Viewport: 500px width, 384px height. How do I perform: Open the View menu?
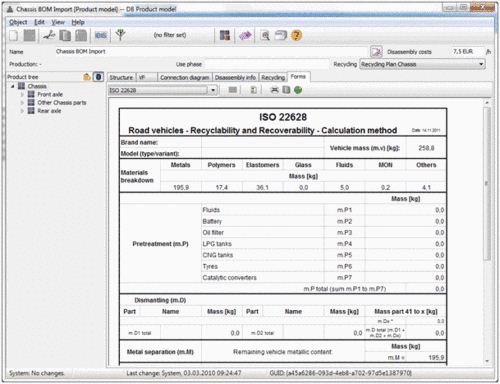pyautogui.click(x=58, y=22)
